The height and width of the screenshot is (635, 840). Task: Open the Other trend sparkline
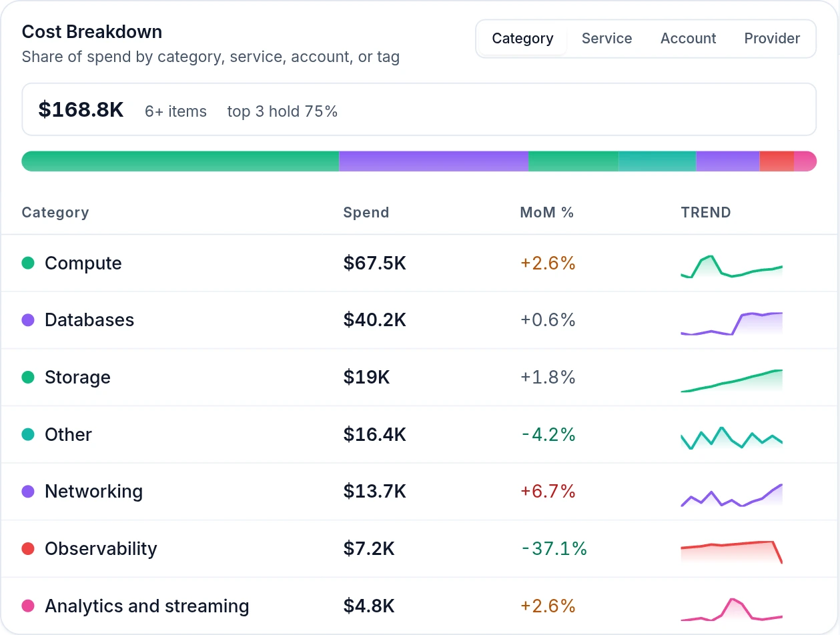point(731,438)
